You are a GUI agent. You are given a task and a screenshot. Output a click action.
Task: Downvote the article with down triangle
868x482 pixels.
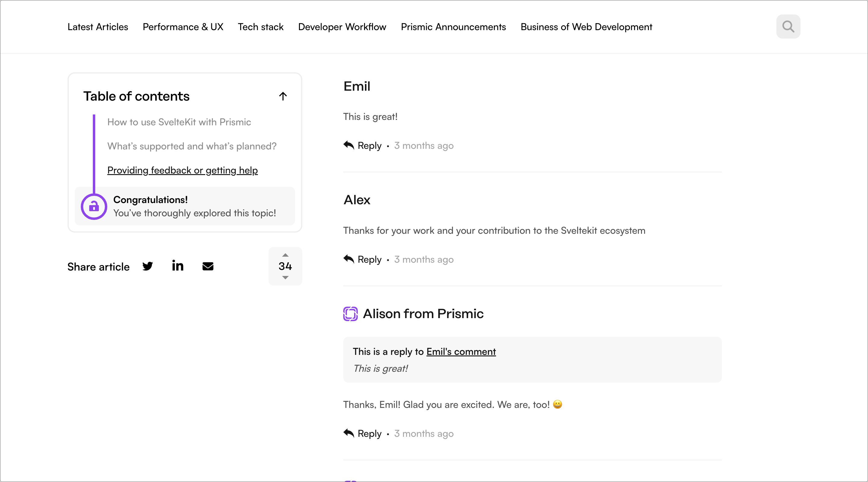285,277
